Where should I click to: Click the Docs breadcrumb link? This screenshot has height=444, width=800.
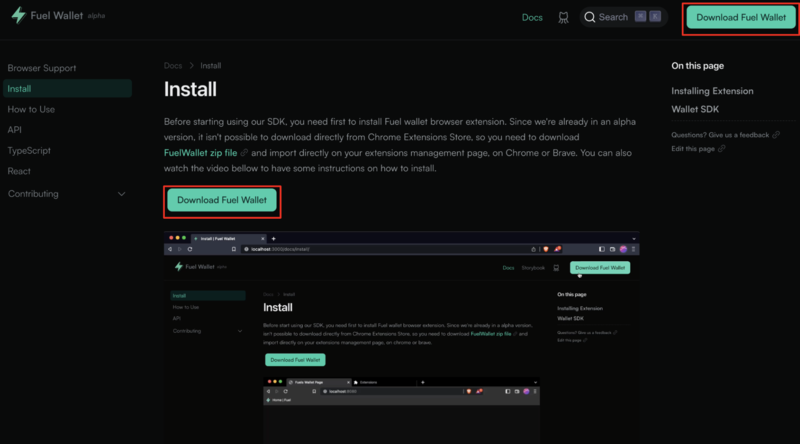(173, 65)
